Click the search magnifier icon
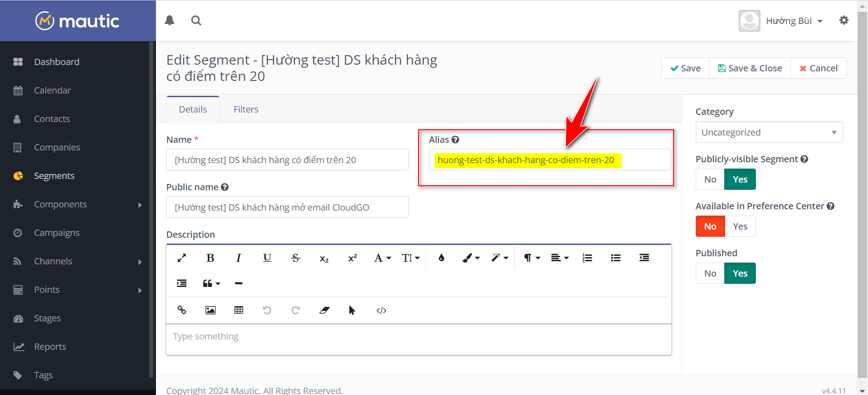 click(x=196, y=20)
